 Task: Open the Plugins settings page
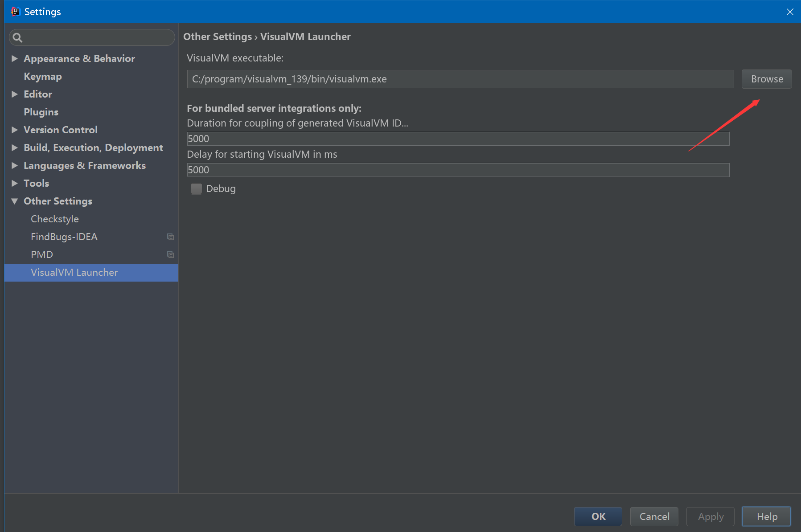click(41, 112)
